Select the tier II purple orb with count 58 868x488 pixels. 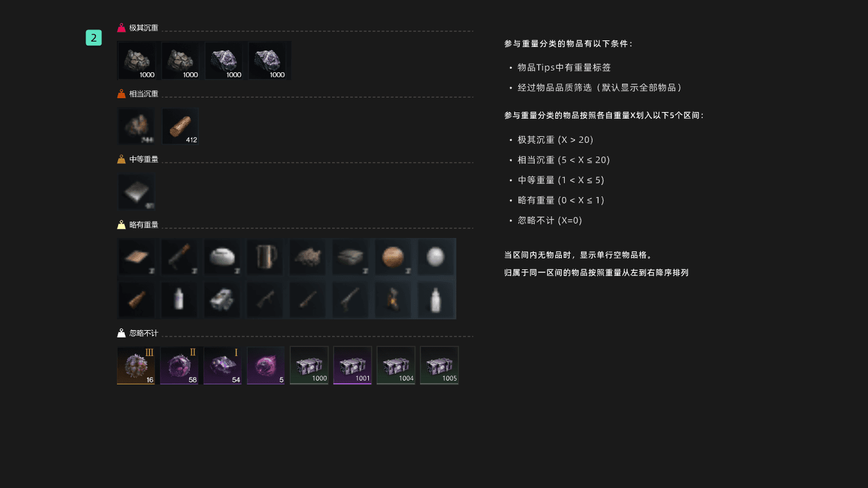click(x=180, y=365)
